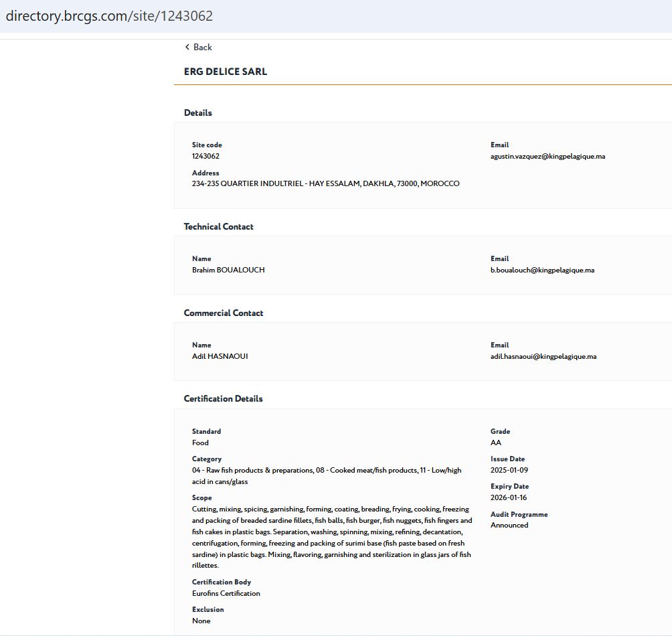This screenshot has width=672, height=636.
Task: Click the site email agustin.vazquez@kingpelagique.ma
Action: click(548, 156)
